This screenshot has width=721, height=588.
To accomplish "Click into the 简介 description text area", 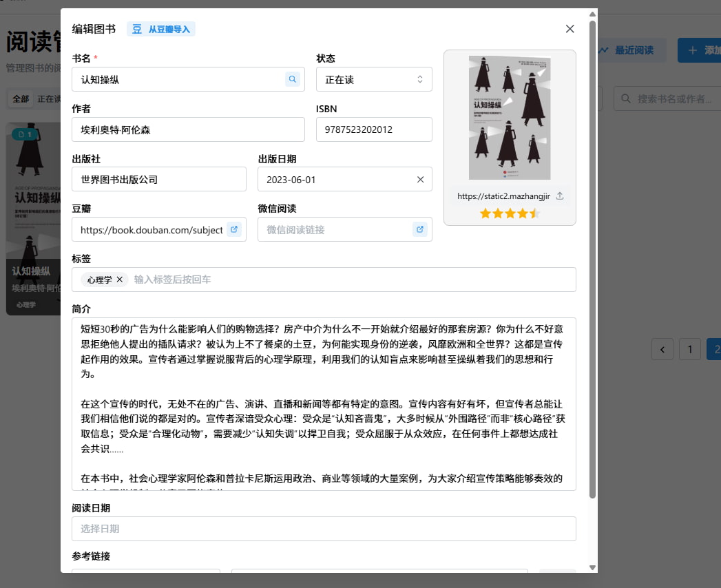I will 324,403.
